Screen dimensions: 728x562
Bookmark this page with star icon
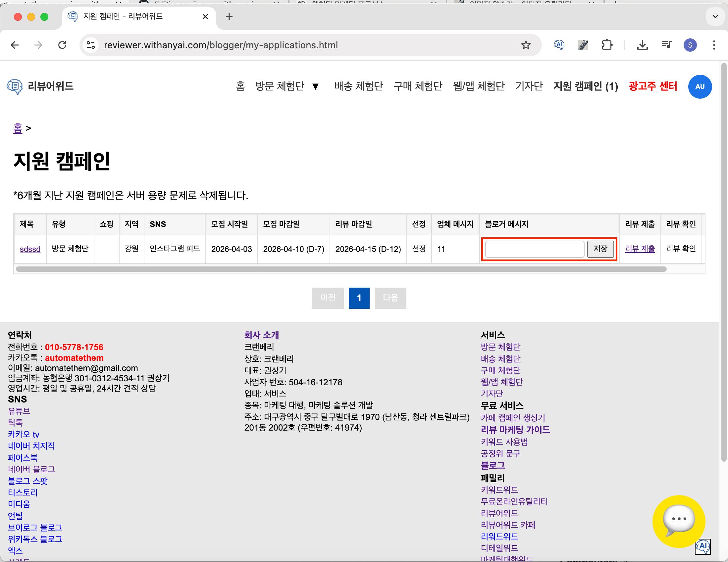pyautogui.click(x=526, y=45)
